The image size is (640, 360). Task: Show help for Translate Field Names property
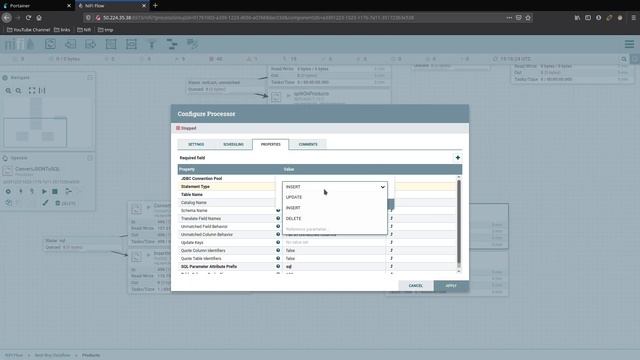tap(278, 218)
